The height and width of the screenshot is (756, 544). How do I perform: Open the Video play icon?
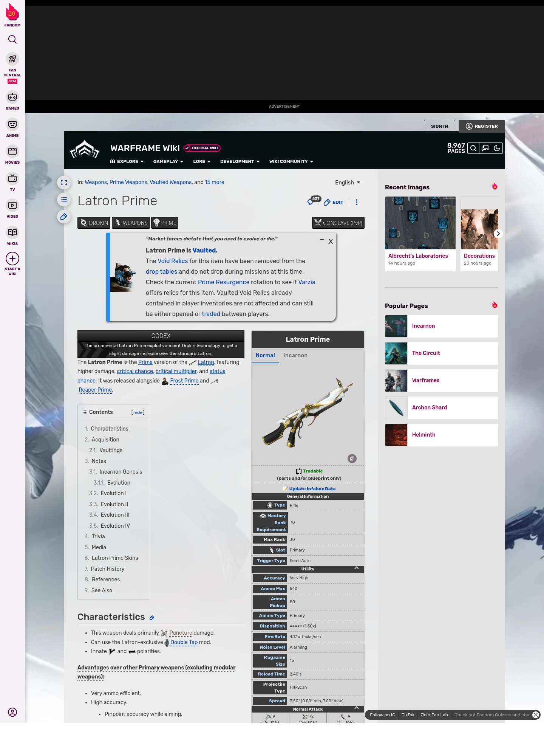pyautogui.click(x=12, y=205)
